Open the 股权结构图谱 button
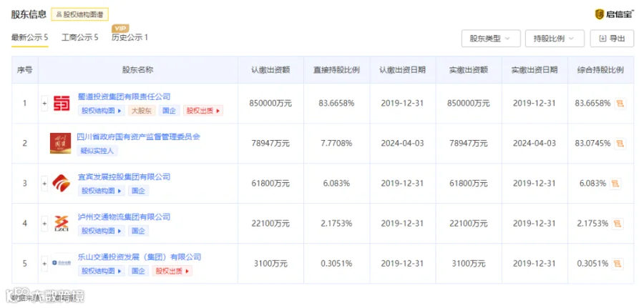 coord(79,14)
